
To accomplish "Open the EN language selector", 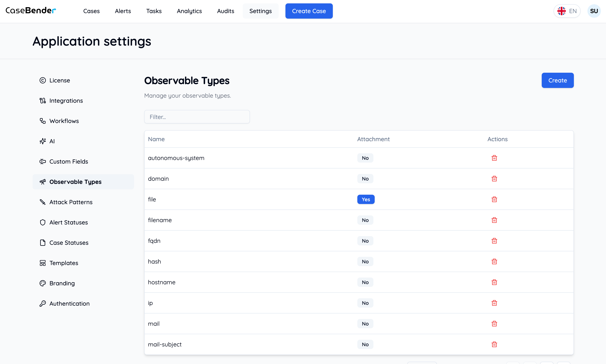I will tap(567, 11).
